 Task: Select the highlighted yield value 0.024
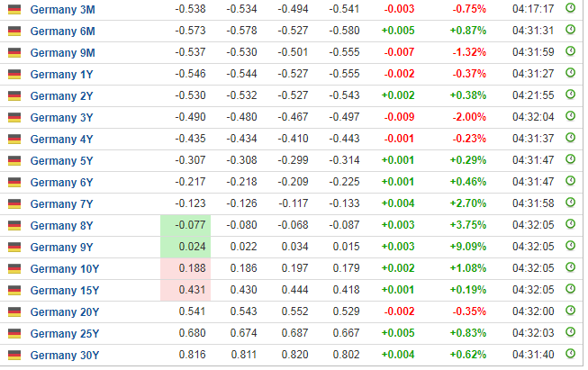tap(192, 247)
